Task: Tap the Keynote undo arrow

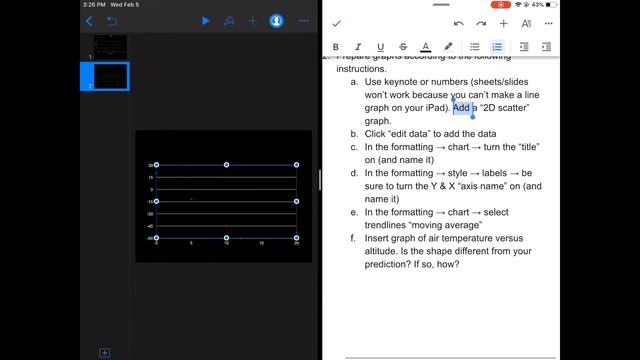Action: click(111, 21)
